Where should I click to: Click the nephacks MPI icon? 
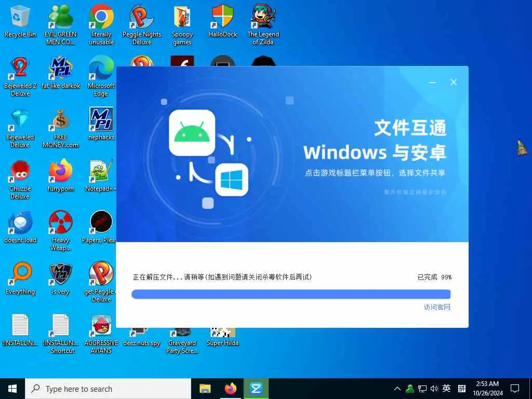[x=101, y=124]
